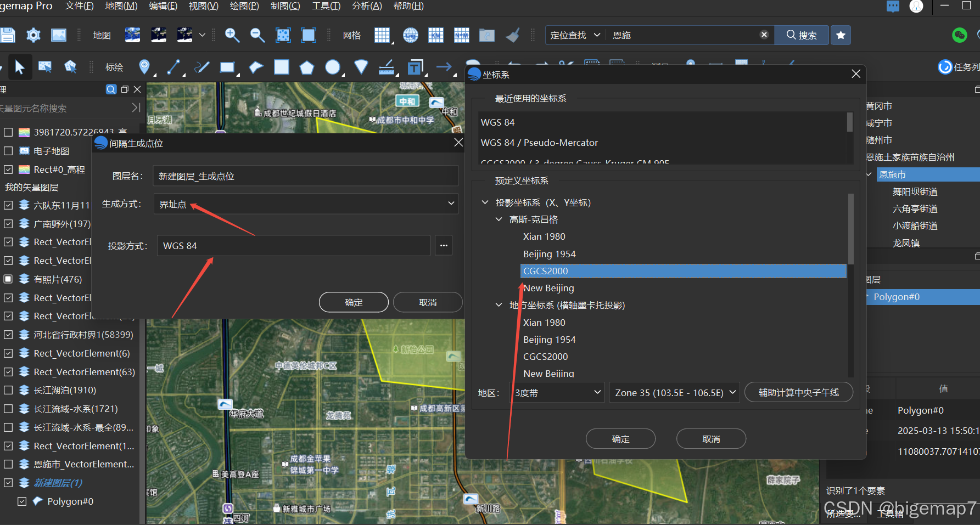Select the arrow pointer tool

[20, 67]
